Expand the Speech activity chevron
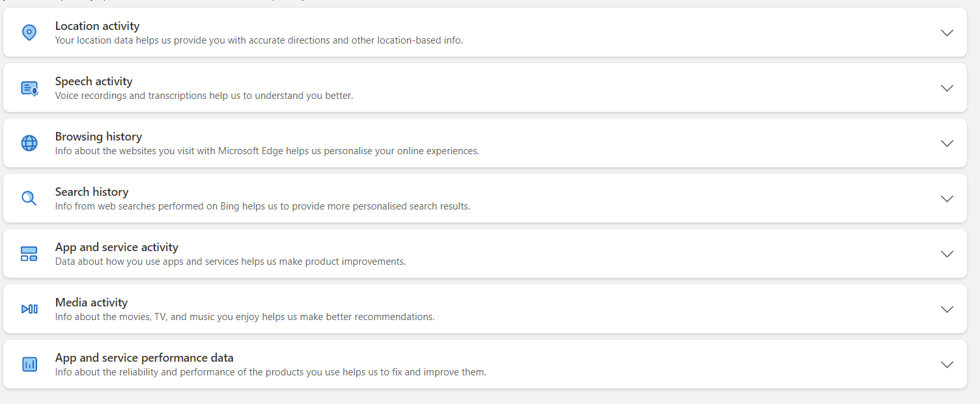The height and width of the screenshot is (404, 980). 947,88
